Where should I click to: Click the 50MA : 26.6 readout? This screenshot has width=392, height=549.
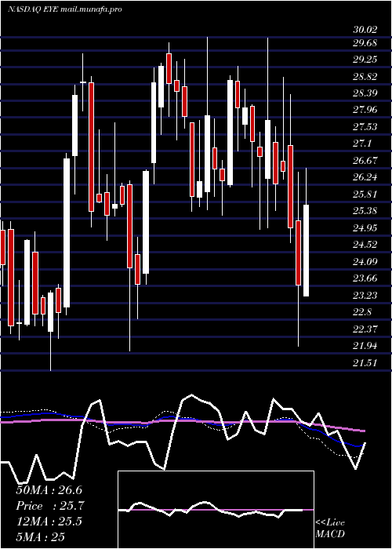(x=51, y=490)
